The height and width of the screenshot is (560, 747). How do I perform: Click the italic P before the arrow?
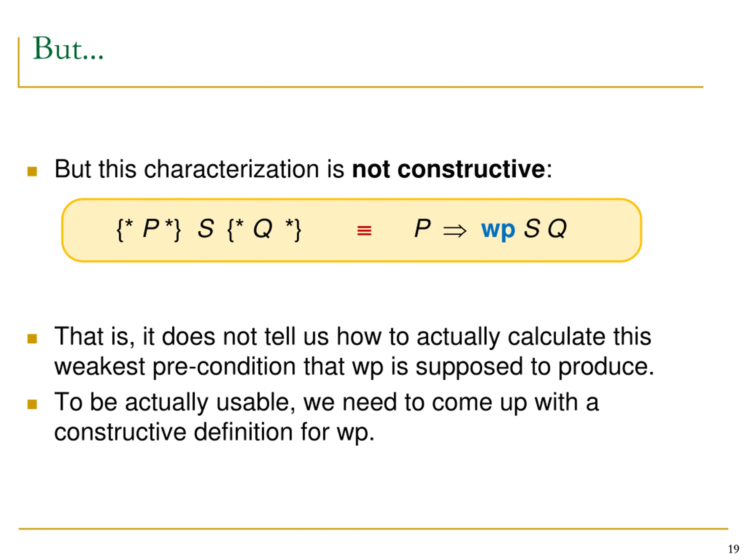(423, 228)
